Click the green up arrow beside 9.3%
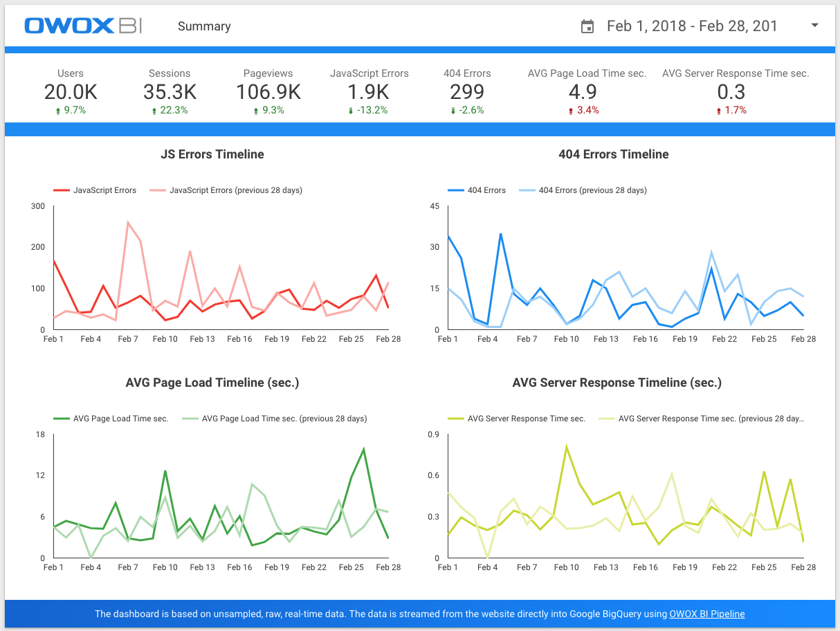The height and width of the screenshot is (631, 840). pyautogui.click(x=255, y=111)
